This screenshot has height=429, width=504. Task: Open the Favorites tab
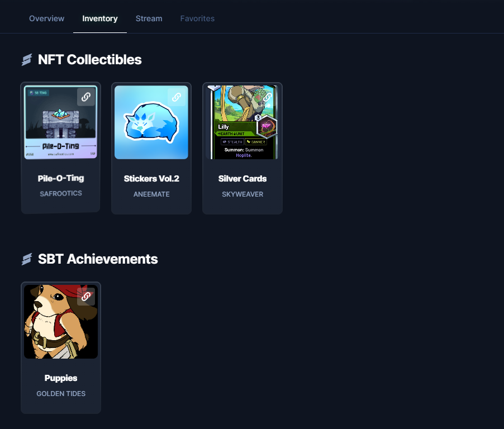197,18
